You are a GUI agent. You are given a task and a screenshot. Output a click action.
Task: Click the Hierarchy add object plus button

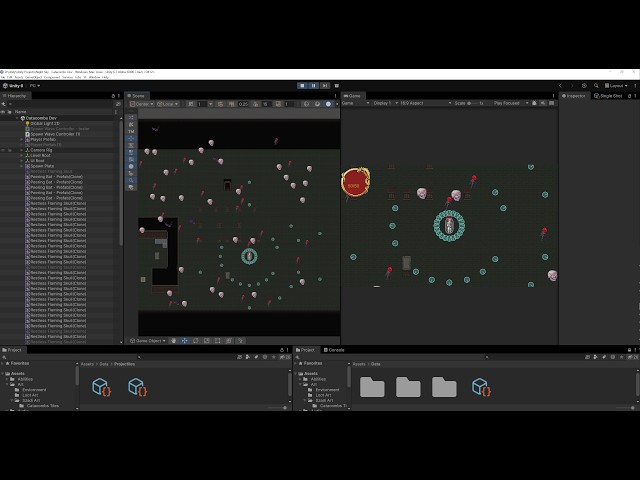(x=4, y=104)
